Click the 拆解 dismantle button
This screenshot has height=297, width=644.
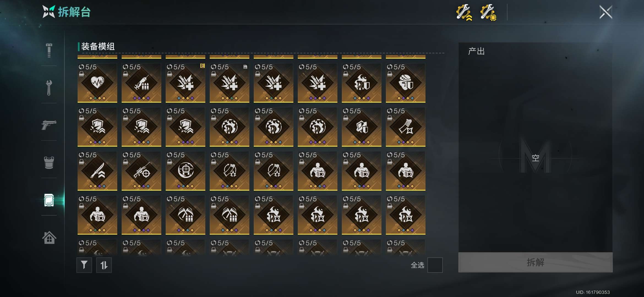click(x=535, y=262)
